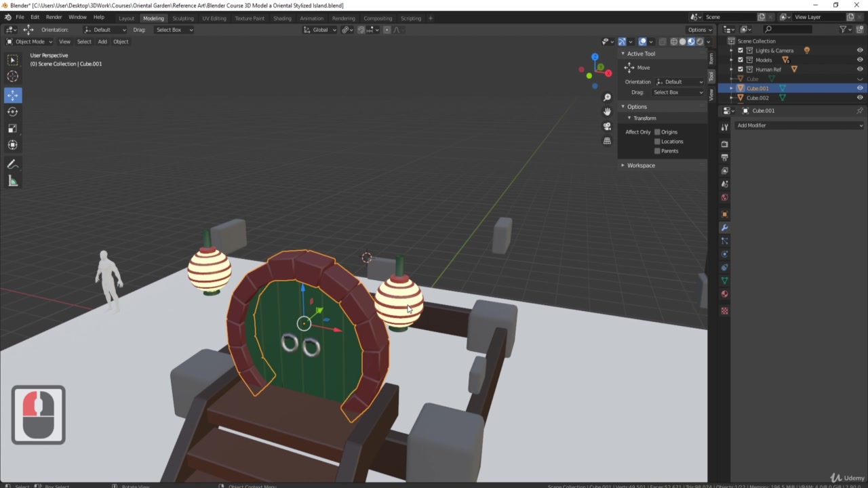
Task: Choose the Rotate tool
Action: pos(12,112)
